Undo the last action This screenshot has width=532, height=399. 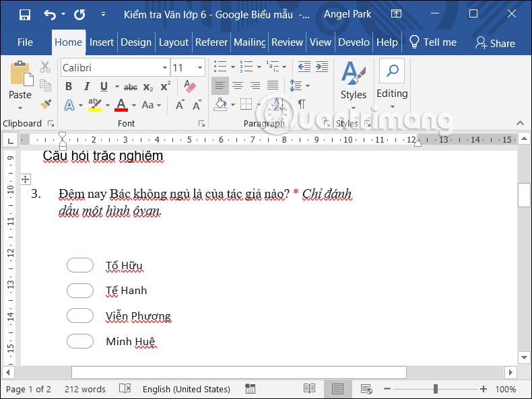50,15
